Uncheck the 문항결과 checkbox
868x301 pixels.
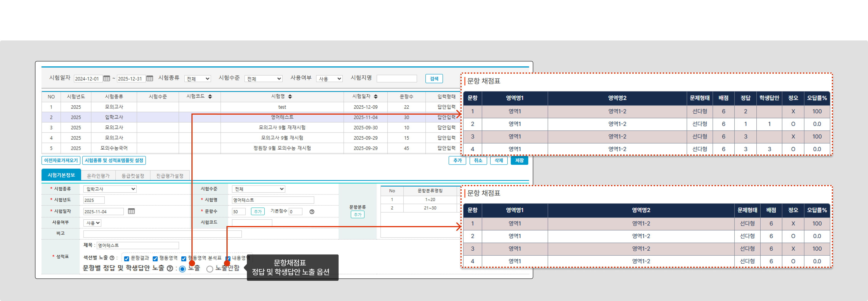(127, 259)
